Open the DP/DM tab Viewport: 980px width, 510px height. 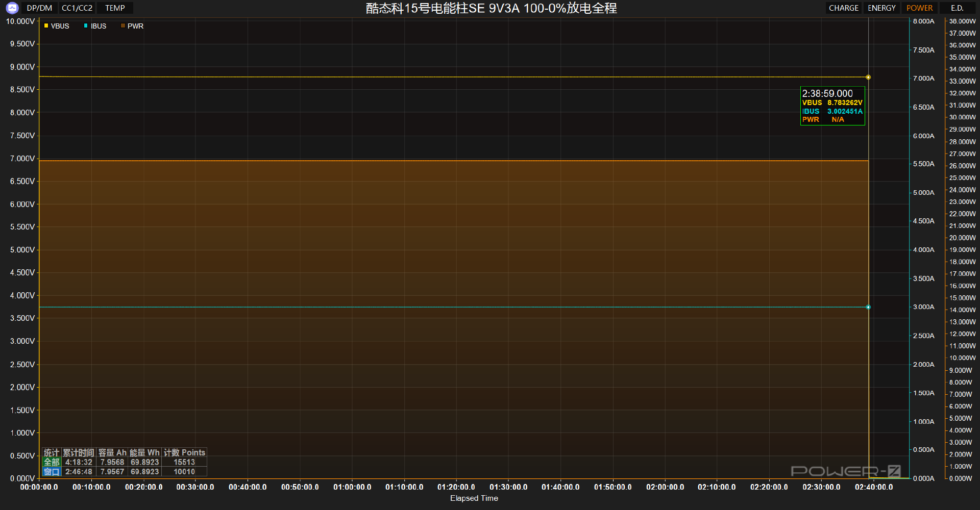pyautogui.click(x=39, y=8)
